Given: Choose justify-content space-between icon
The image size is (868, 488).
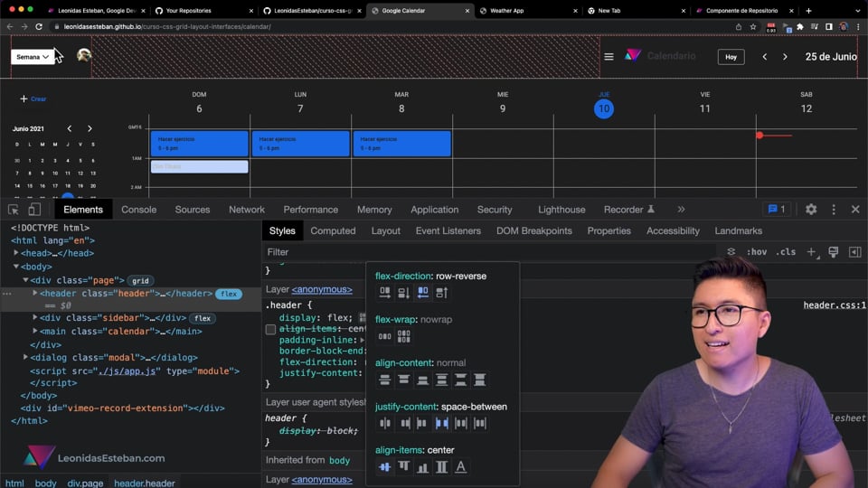Looking at the screenshot, I should click(x=442, y=423).
